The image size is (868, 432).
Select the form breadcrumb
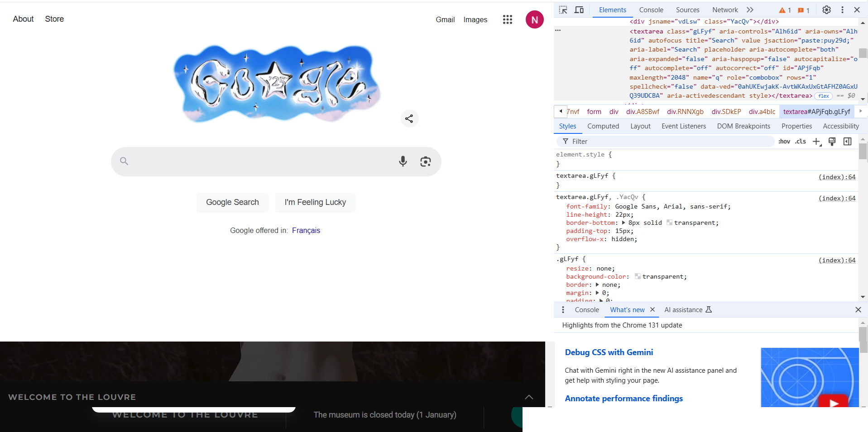[x=594, y=112]
